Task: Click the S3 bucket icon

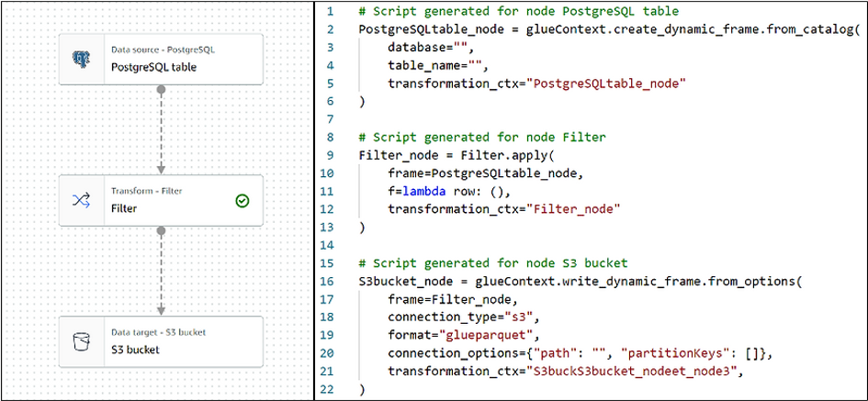Action: click(81, 342)
